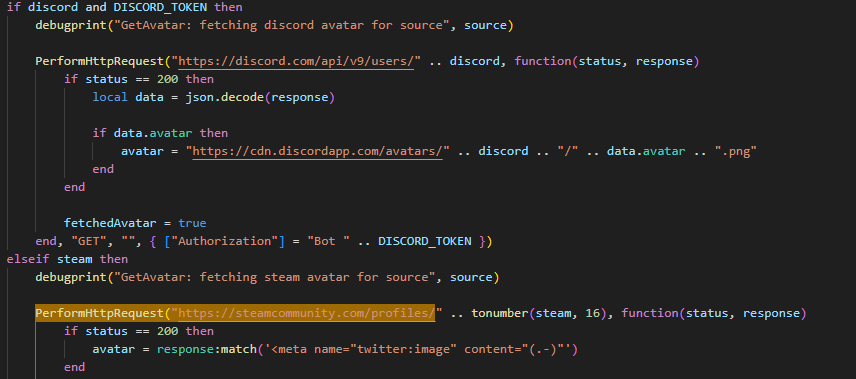The image size is (856, 379).
Task: Click 'tonumber(steam, 16)' expression
Action: point(539,313)
